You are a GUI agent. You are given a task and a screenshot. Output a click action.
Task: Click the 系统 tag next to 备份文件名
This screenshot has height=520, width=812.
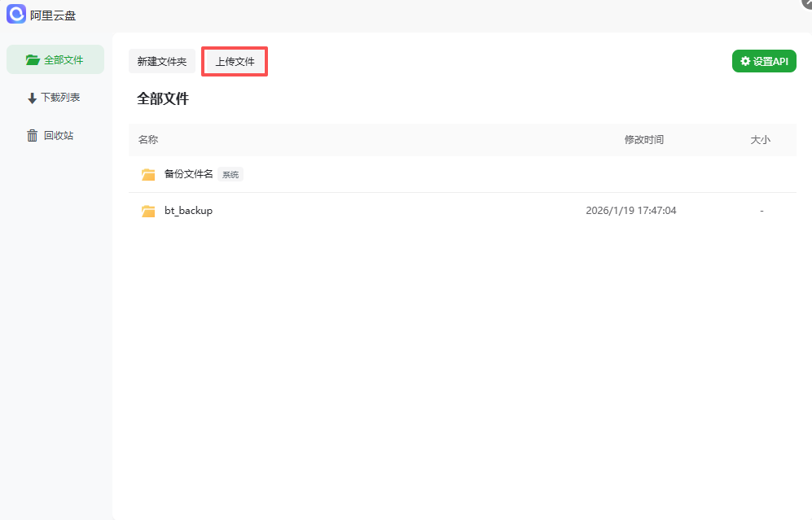(230, 173)
